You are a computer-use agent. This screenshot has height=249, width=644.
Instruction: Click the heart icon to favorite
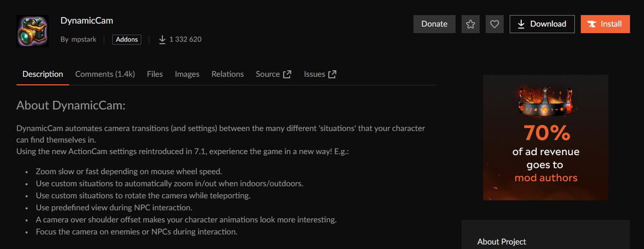495,24
